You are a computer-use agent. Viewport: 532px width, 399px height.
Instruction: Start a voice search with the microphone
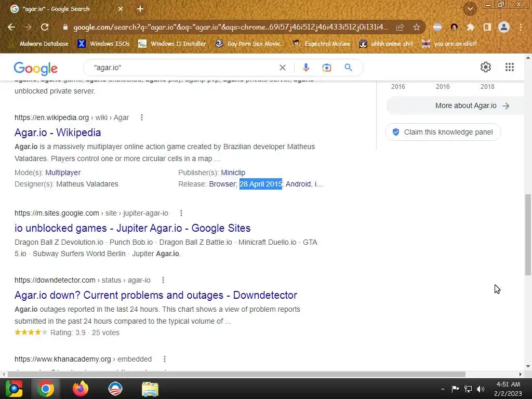point(305,68)
